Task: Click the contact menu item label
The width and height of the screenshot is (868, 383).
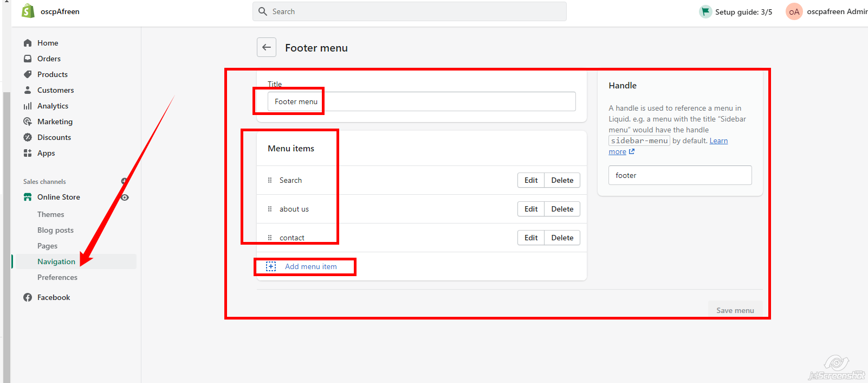Action: (292, 238)
